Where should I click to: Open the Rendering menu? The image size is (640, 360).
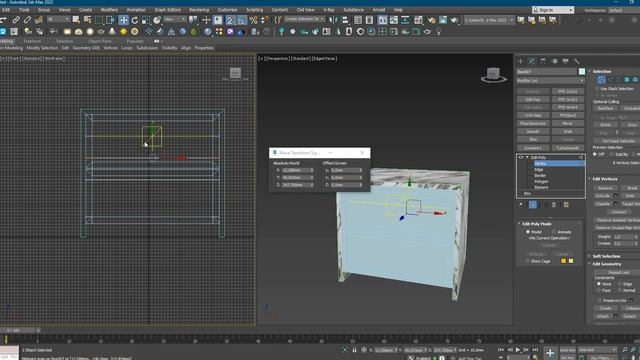click(x=199, y=10)
